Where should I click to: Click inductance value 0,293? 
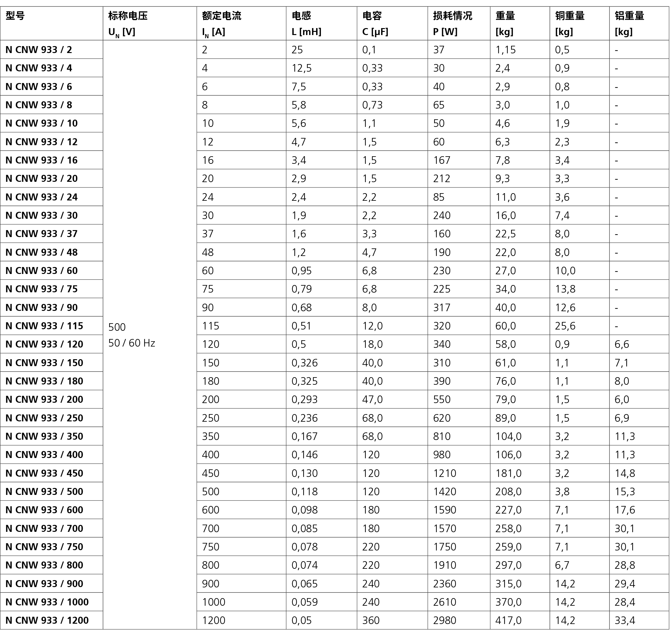point(304,399)
